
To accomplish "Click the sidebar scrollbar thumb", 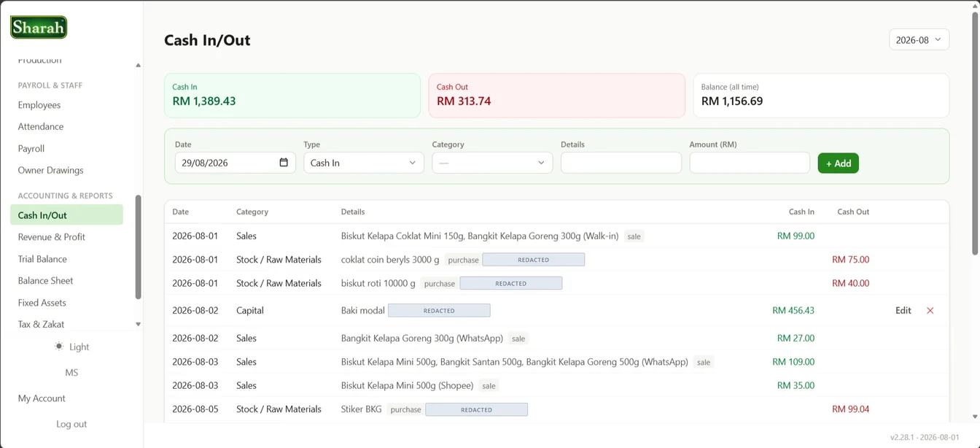I will point(138,247).
